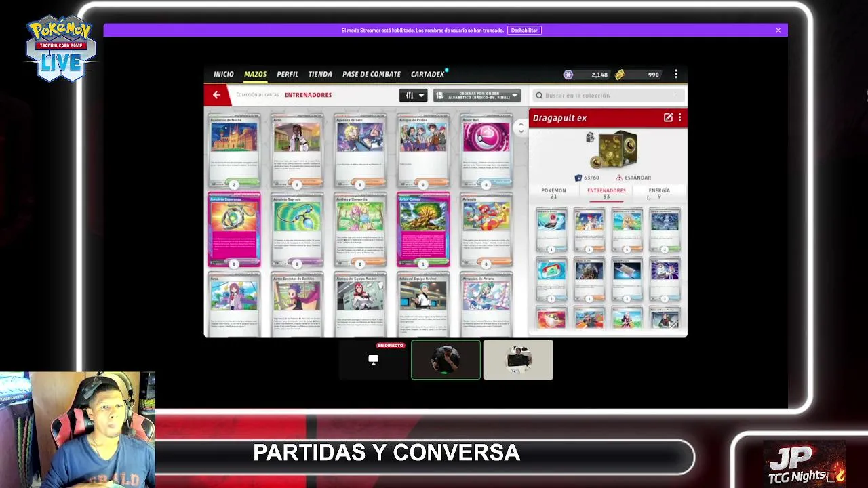The height and width of the screenshot is (488, 868).
Task: Select the Agudeza de Lem card
Action: point(360,150)
